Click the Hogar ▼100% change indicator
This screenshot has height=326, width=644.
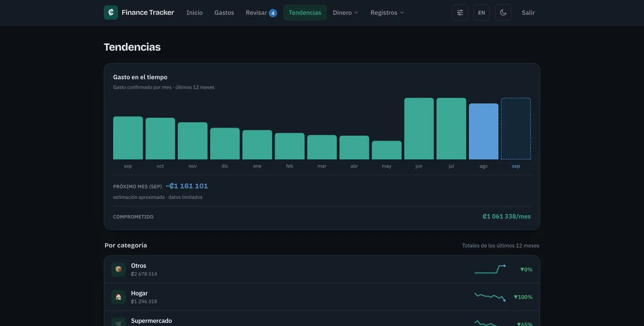point(523,297)
